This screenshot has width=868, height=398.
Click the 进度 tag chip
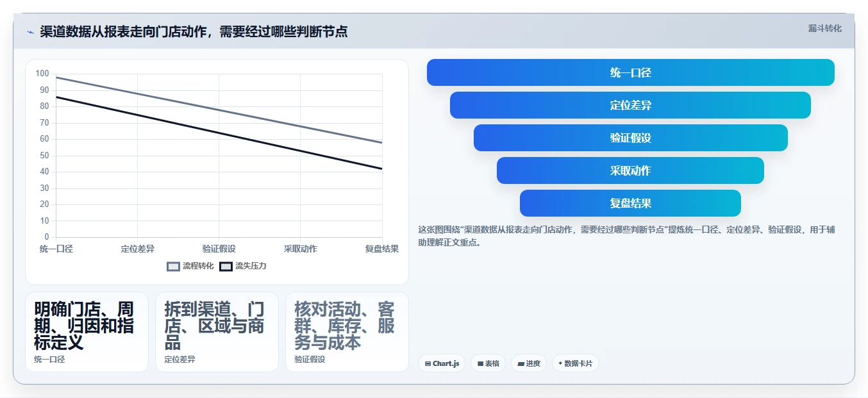529,363
